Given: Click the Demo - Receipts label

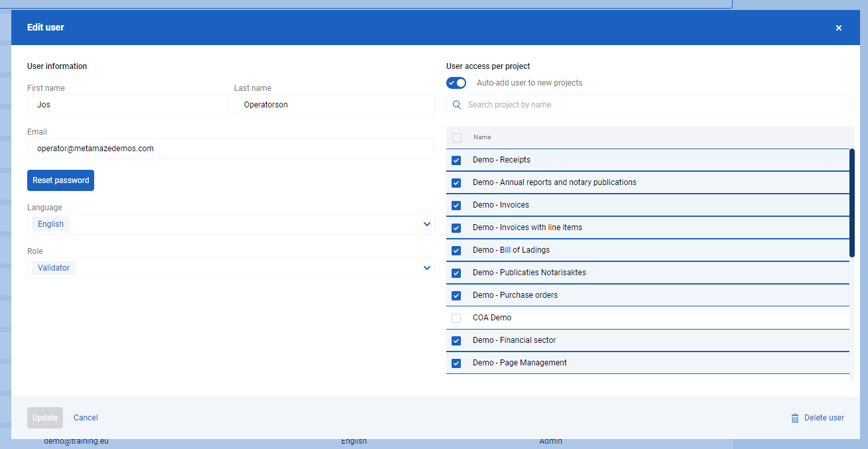Looking at the screenshot, I should point(501,160).
